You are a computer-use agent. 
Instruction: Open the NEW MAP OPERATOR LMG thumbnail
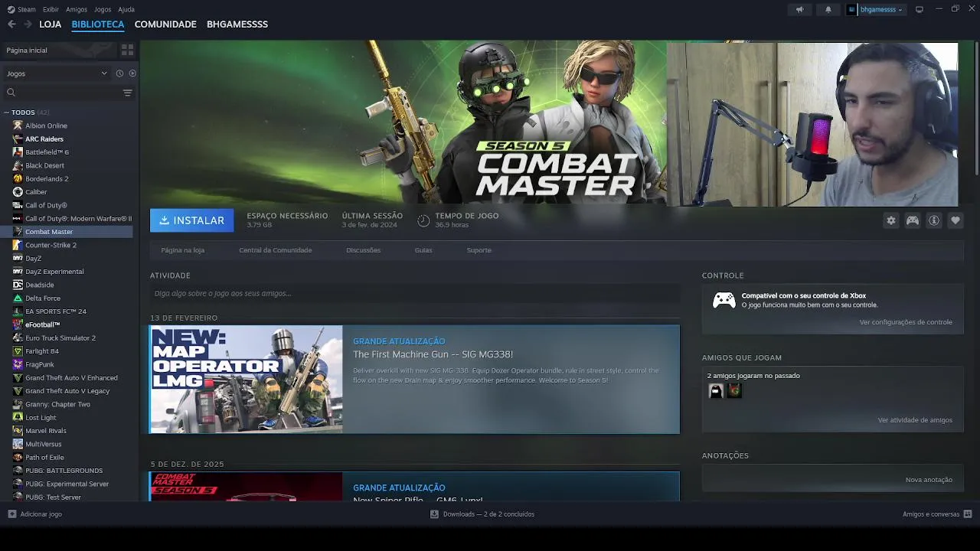tap(247, 380)
